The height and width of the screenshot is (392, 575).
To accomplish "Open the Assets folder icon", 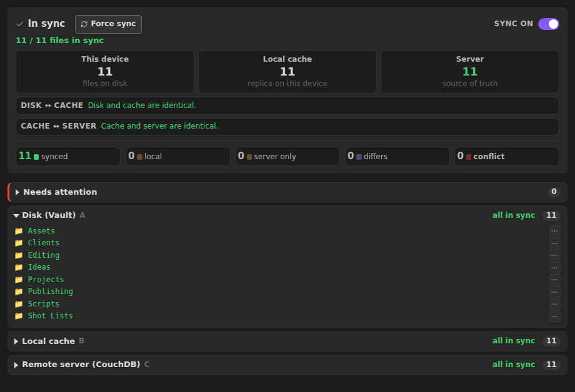I will 19,231.
